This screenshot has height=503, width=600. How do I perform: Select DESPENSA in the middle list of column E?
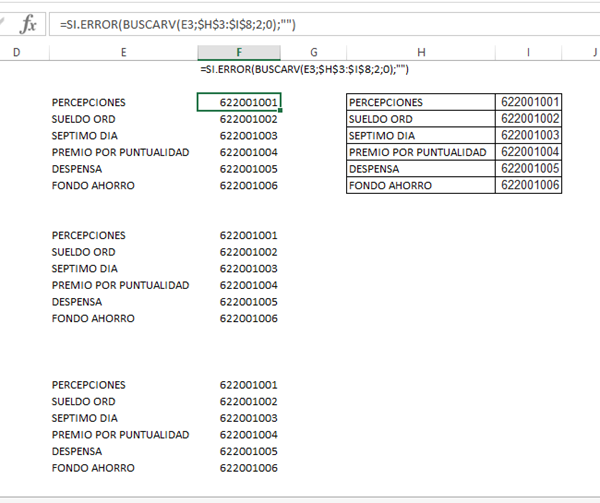tap(77, 302)
